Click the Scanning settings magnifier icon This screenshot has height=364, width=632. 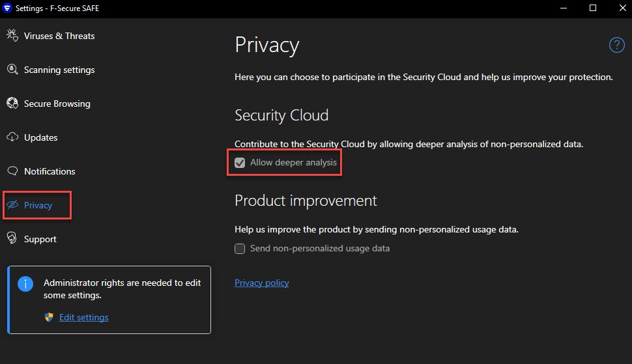tap(12, 70)
